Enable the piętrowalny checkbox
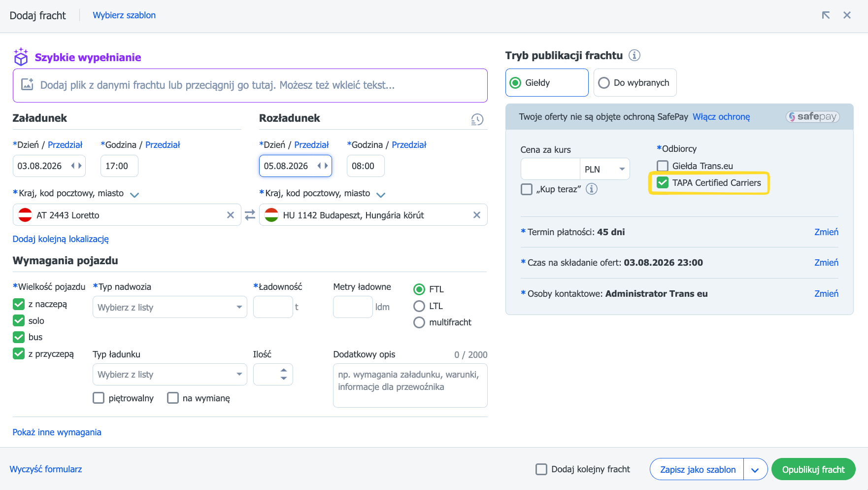 pos(99,398)
